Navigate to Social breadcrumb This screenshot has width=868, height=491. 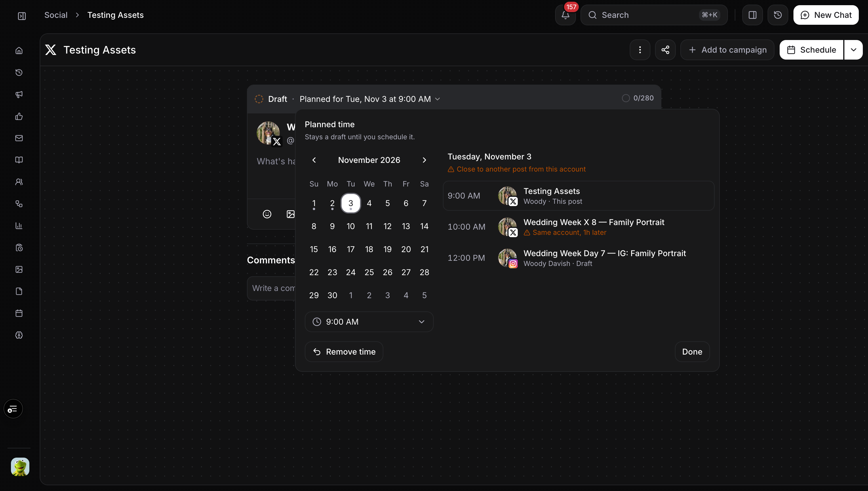coord(56,15)
